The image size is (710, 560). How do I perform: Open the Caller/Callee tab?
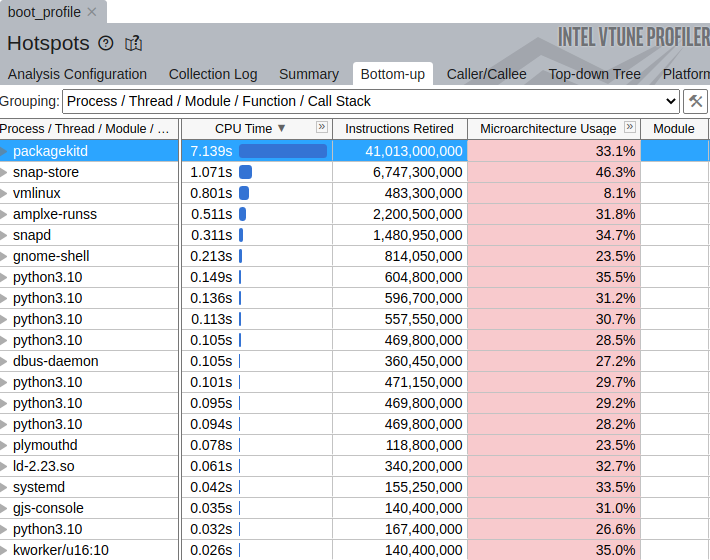(x=486, y=74)
